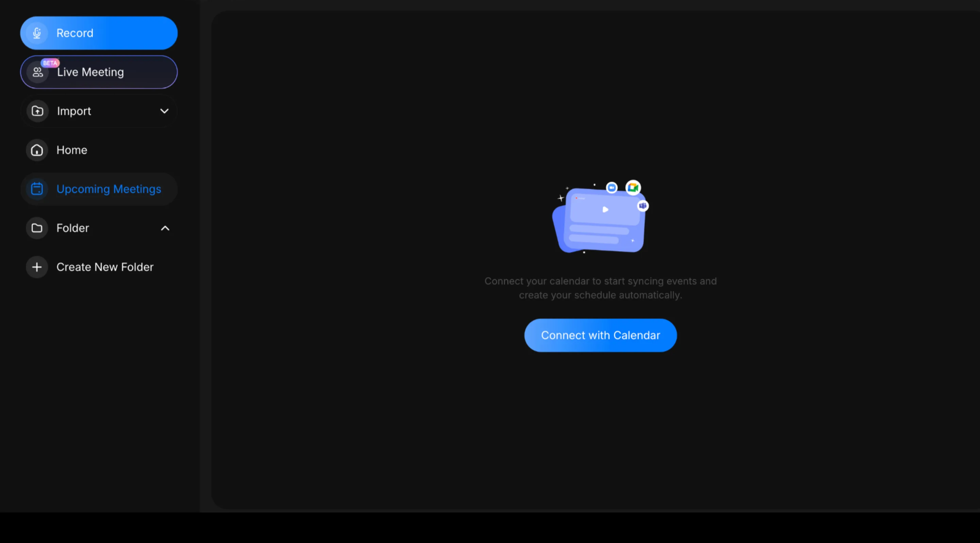
Task: Collapse the Folder section using its chevron
Action: (x=165, y=228)
